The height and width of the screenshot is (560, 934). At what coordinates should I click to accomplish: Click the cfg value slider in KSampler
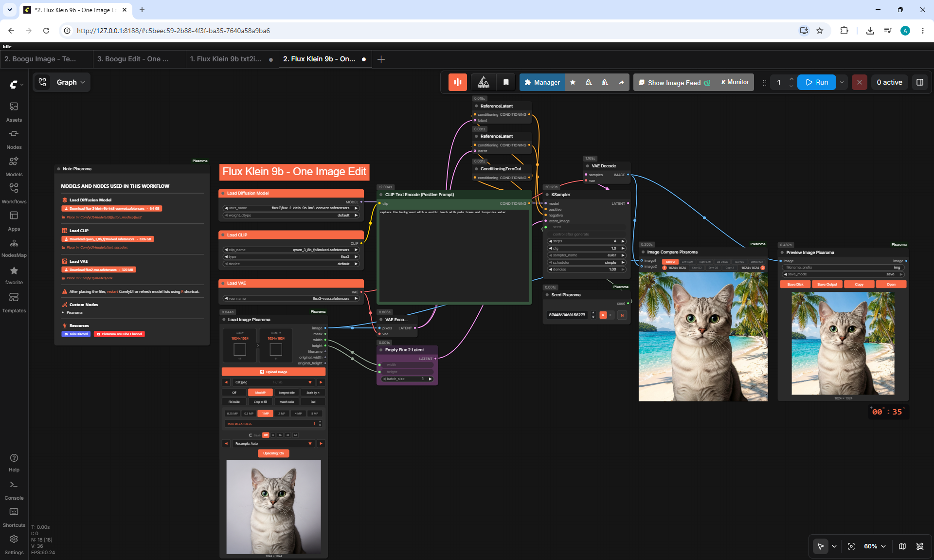587,249
